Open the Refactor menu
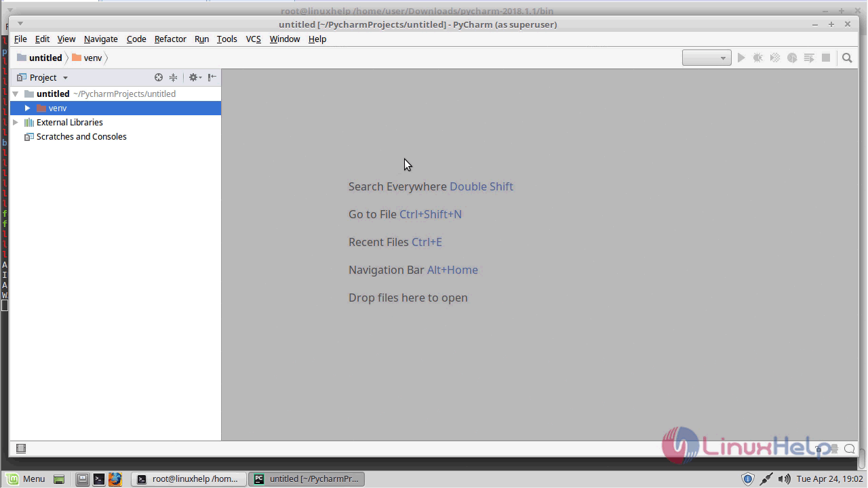 point(170,39)
